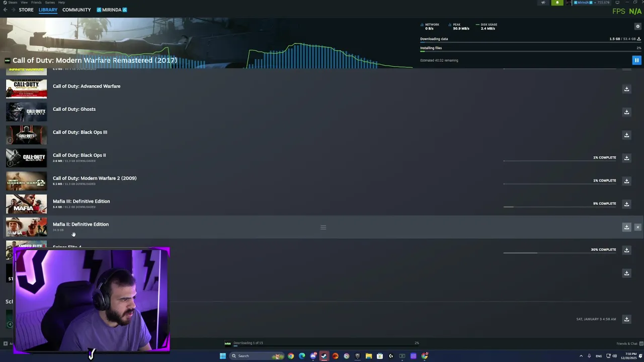Open the announcements megaphone icon
Image resolution: width=644 pixels, height=362 pixels.
coord(543,3)
